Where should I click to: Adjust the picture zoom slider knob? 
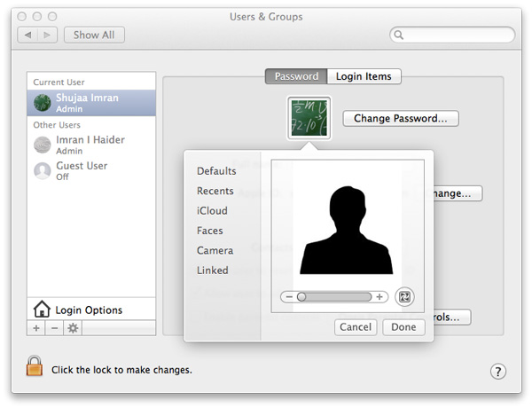[301, 297]
